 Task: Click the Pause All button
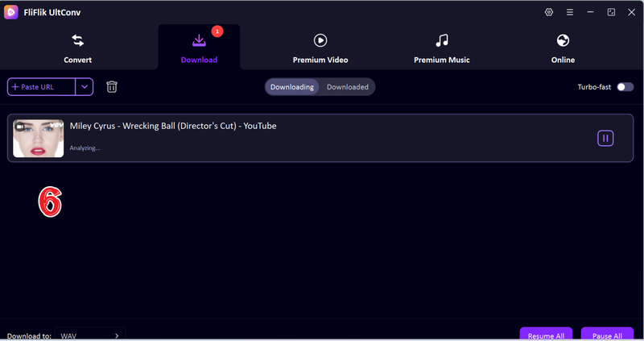607,335
